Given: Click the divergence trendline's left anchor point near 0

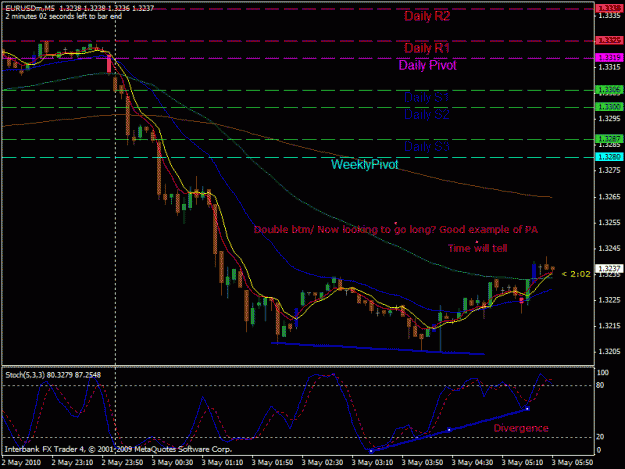Looking at the screenshot, I should click(371, 451).
